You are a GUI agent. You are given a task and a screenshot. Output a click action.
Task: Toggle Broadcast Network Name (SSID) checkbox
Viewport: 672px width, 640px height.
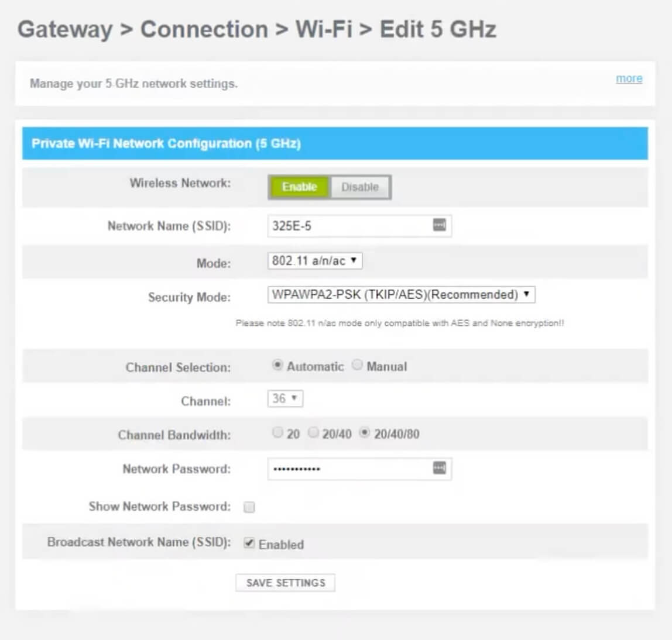[x=249, y=543]
